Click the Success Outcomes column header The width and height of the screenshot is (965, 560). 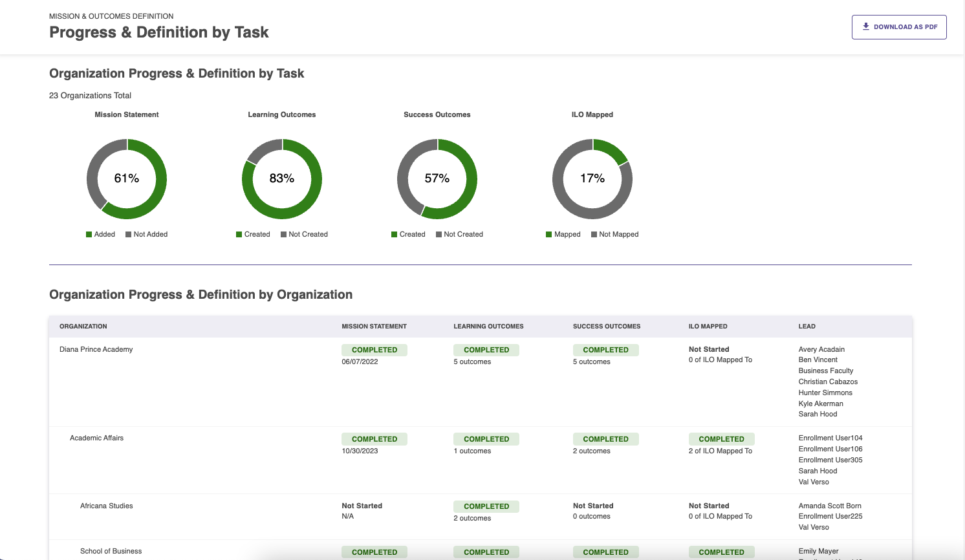(607, 327)
